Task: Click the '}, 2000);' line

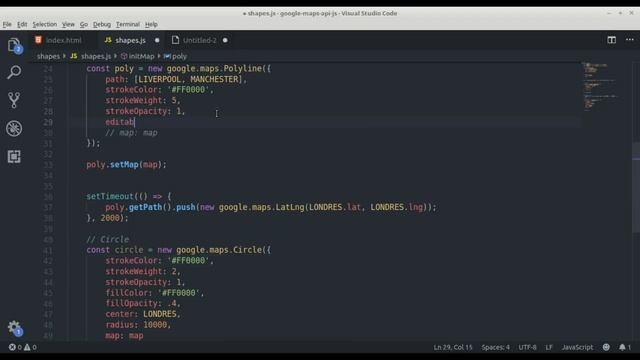Action: (x=107, y=218)
